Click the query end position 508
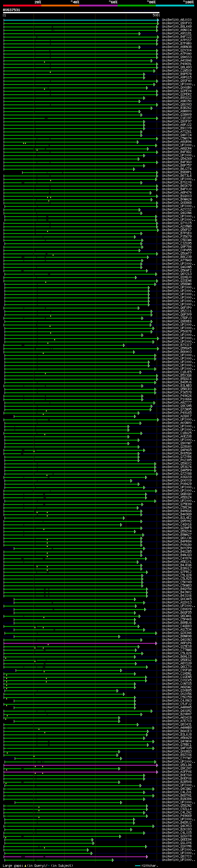 click(155, 15)
